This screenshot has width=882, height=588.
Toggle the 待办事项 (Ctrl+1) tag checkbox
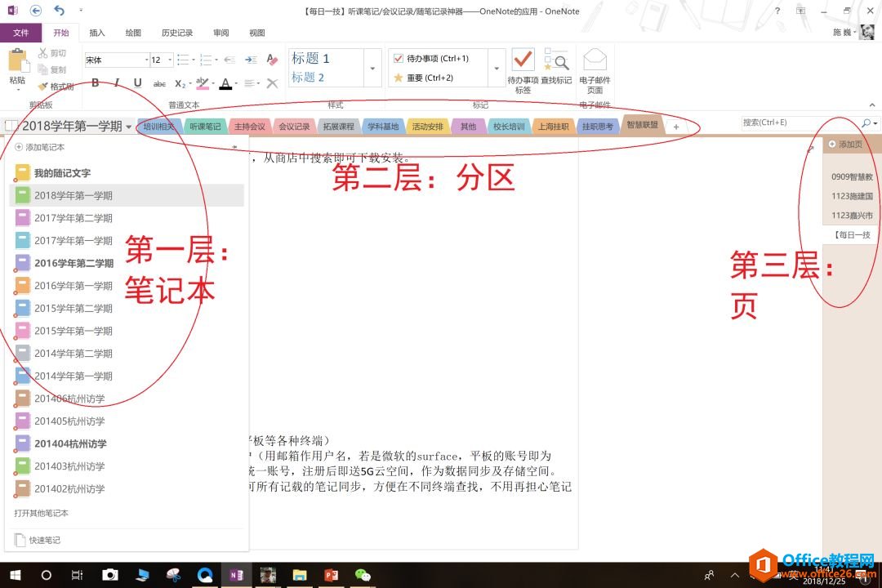(x=399, y=59)
